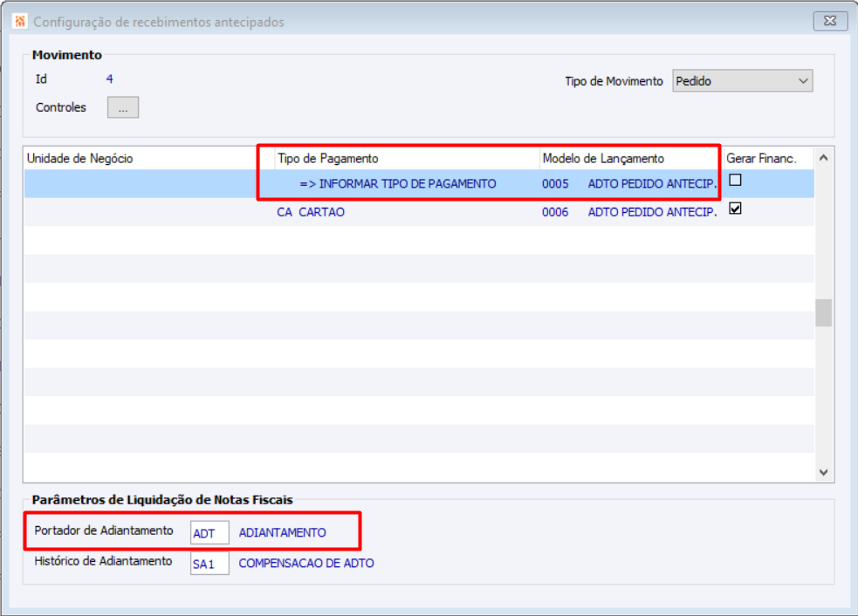Click the app icon in title bar
The image size is (858, 616).
coord(20,21)
